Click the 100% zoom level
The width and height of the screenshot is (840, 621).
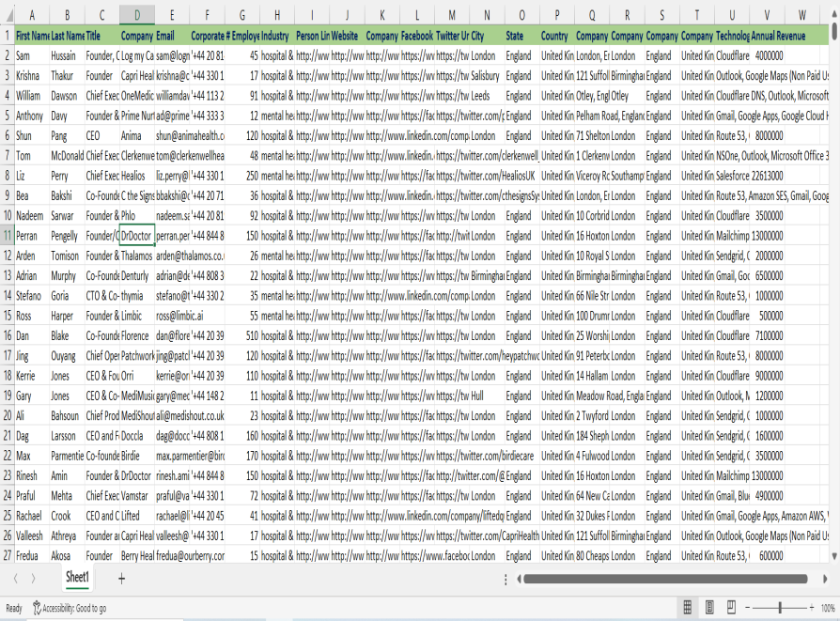click(829, 608)
